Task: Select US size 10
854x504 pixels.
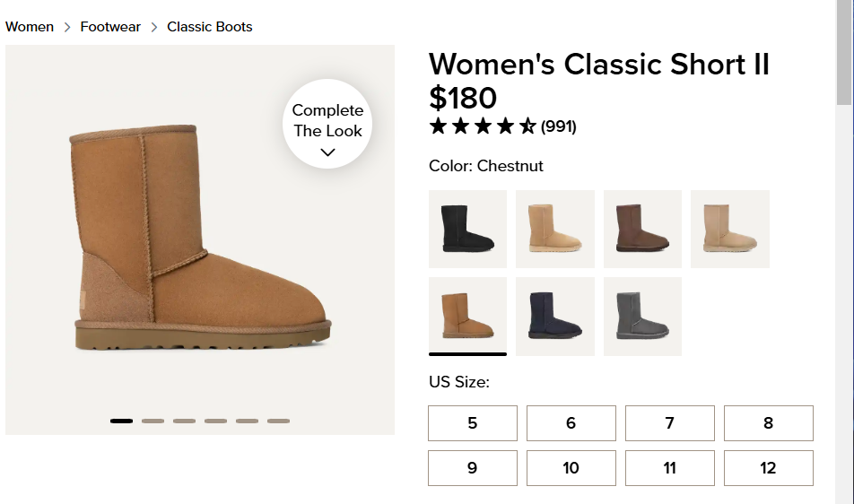Action: tap(571, 468)
